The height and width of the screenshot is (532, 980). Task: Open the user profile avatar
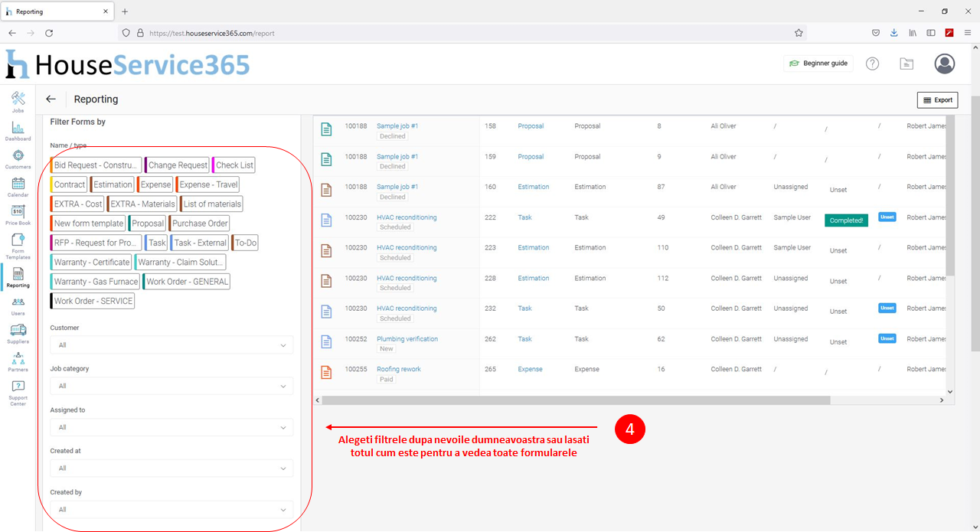[x=945, y=64]
